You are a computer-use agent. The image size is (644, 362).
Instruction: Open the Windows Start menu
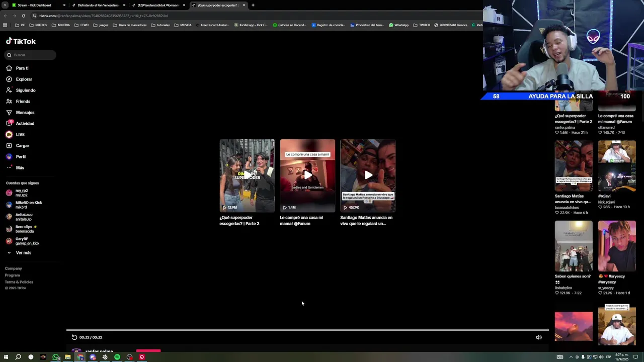(x=6, y=357)
